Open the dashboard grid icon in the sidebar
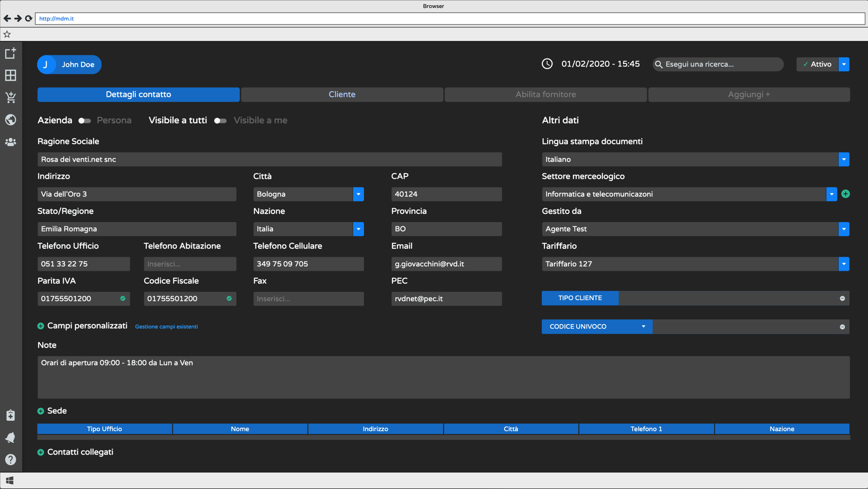 (x=10, y=75)
